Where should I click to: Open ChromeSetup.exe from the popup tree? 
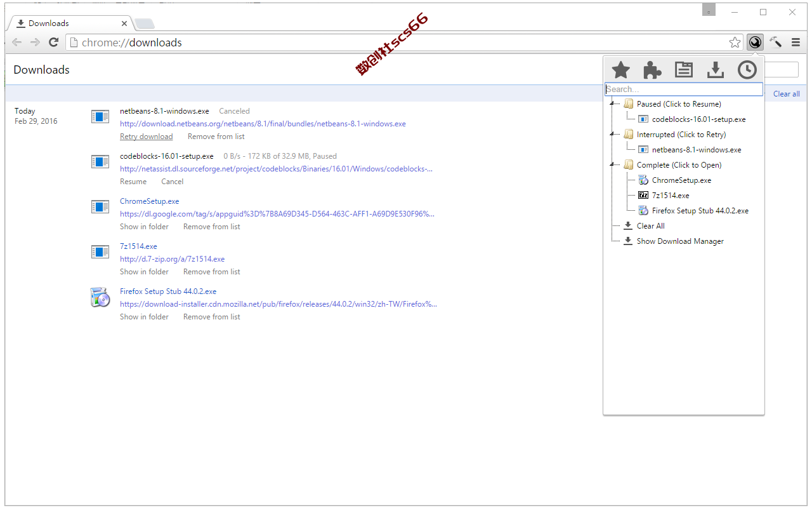point(681,180)
